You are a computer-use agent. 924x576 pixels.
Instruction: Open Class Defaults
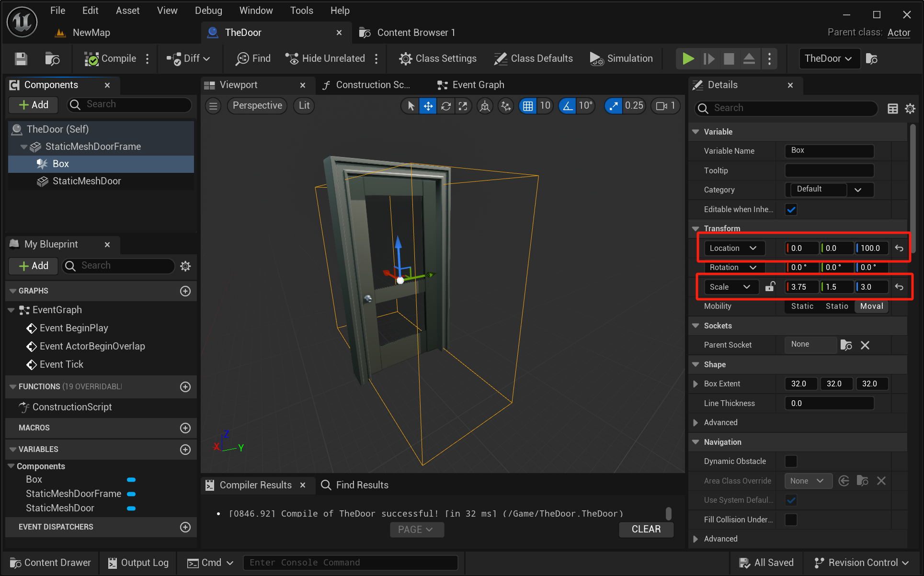[x=534, y=58]
